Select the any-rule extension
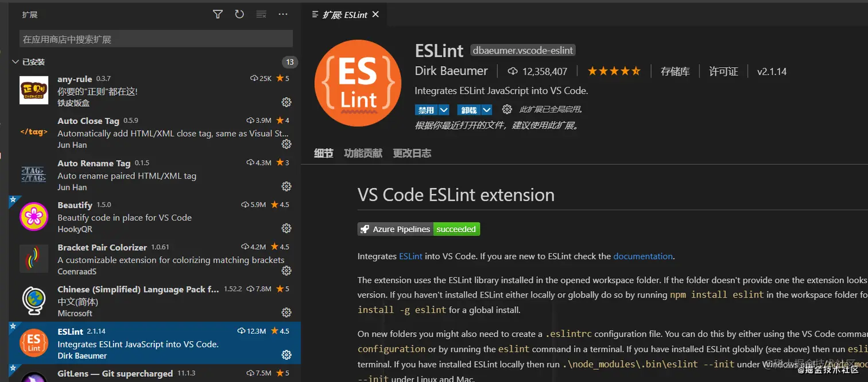Screen dimensions: 868x382 (x=155, y=90)
